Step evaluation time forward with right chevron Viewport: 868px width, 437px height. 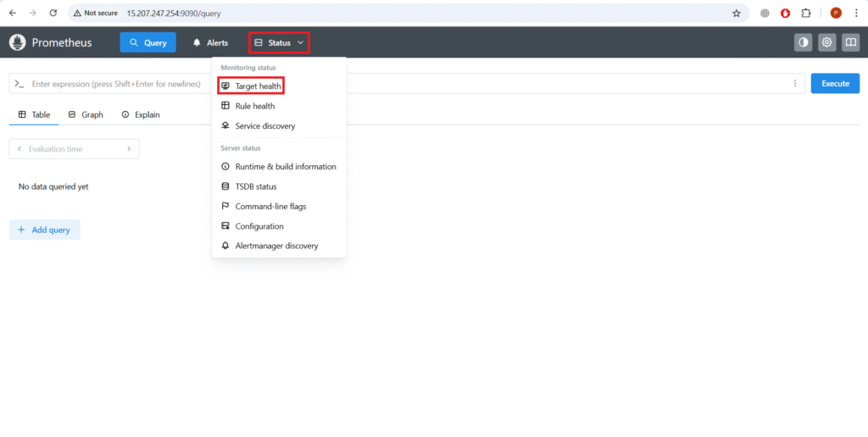click(x=129, y=149)
